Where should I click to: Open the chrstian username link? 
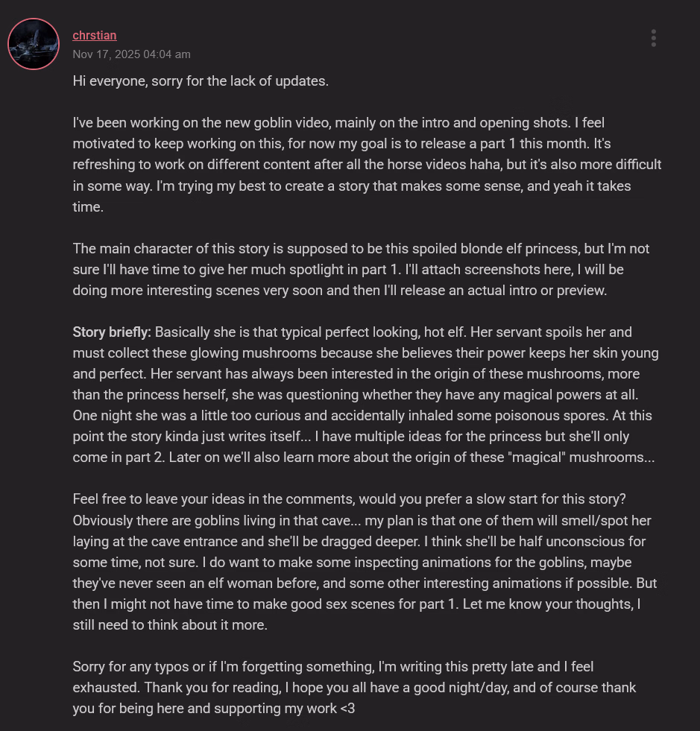[95, 35]
